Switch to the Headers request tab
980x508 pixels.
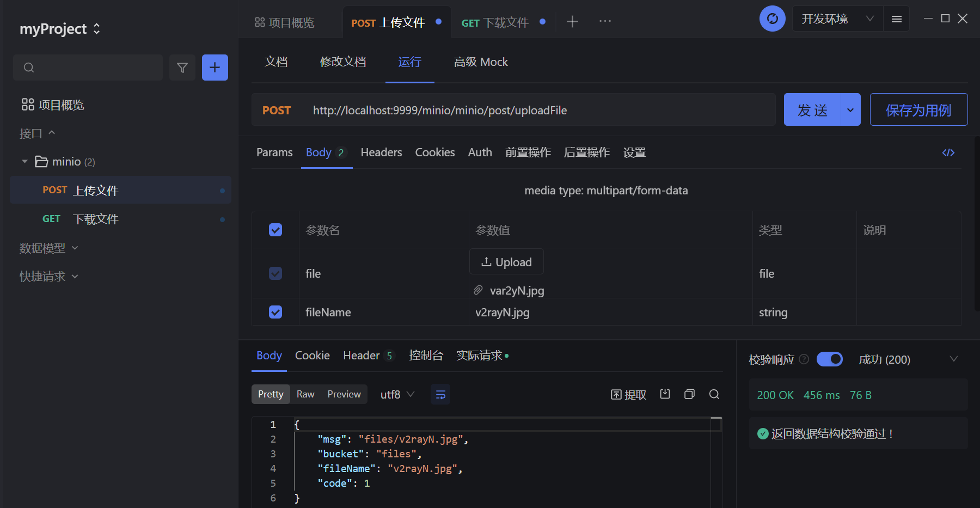click(381, 152)
